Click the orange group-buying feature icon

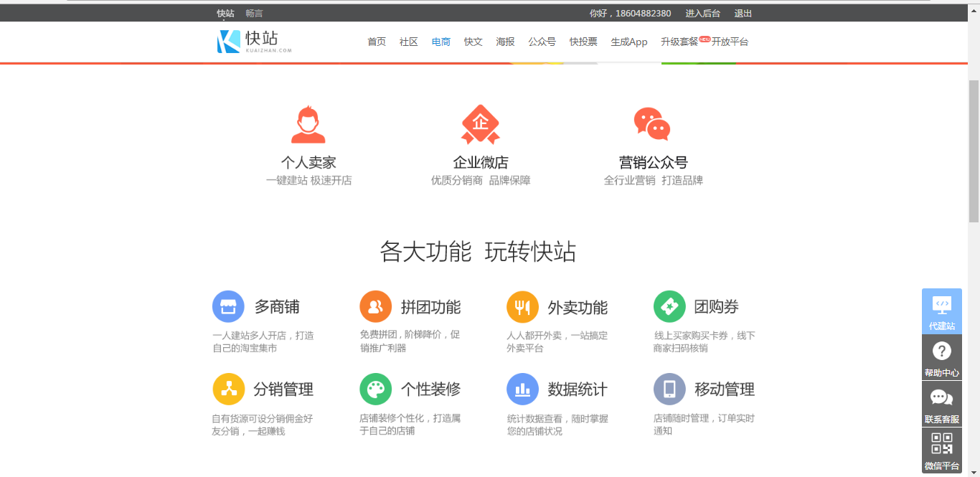tap(375, 307)
